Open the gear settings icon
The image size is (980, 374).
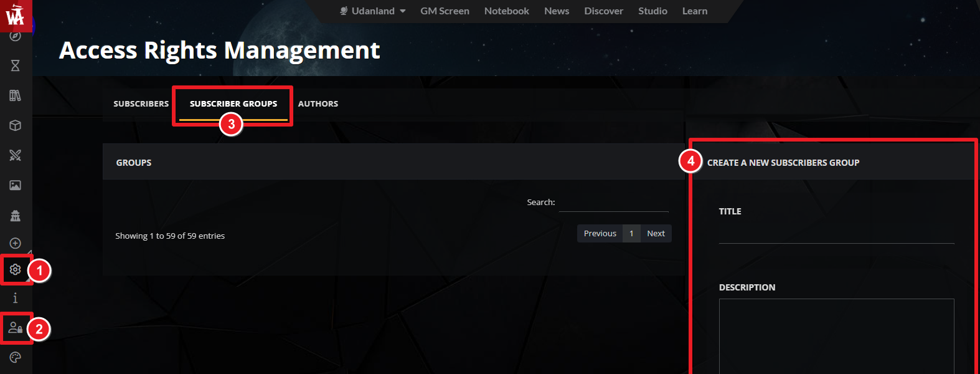click(16, 269)
